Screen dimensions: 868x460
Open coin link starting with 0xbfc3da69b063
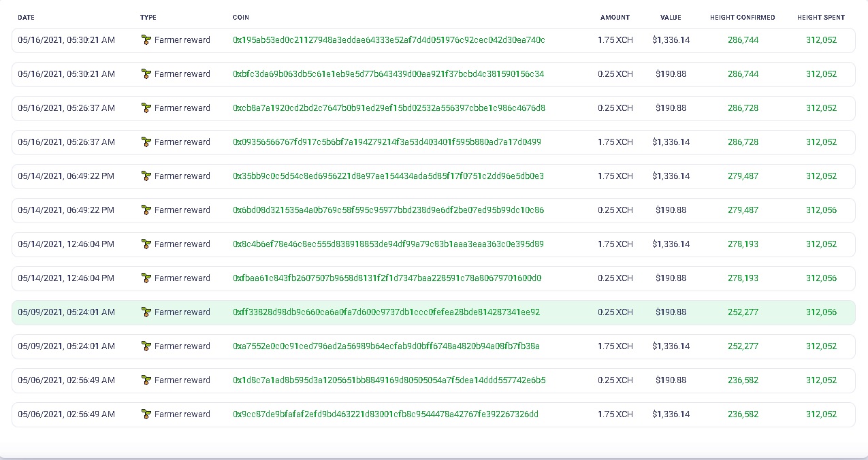point(388,74)
